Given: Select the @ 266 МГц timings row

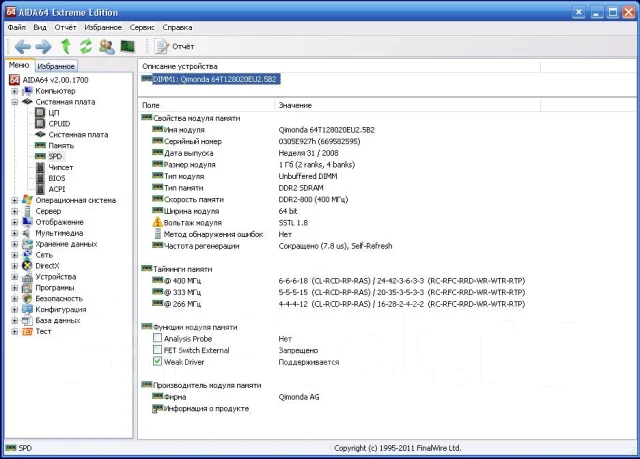Looking at the screenshot, I should click(x=338, y=304).
